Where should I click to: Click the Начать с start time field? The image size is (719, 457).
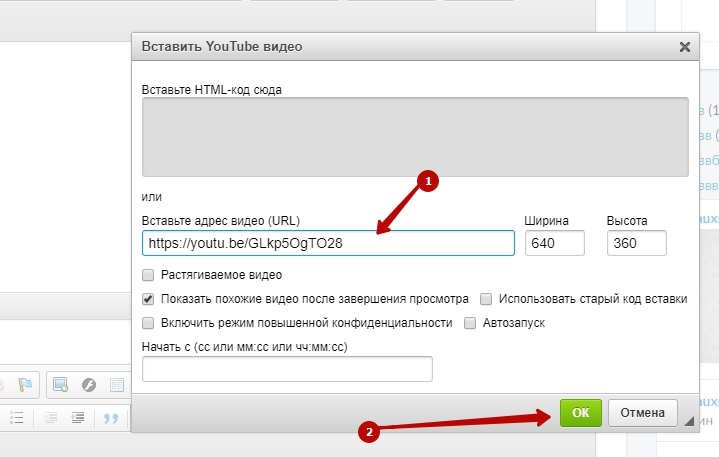coord(287,369)
